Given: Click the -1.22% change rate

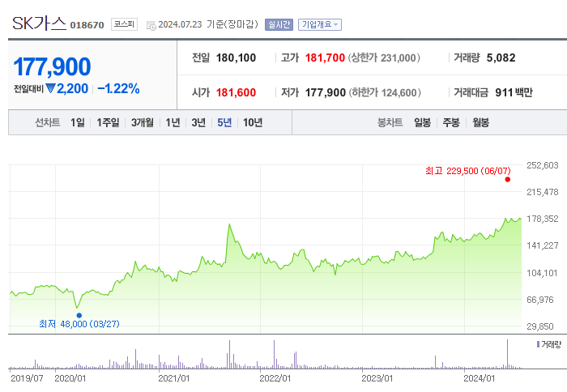Looking at the screenshot, I should 118,88.
